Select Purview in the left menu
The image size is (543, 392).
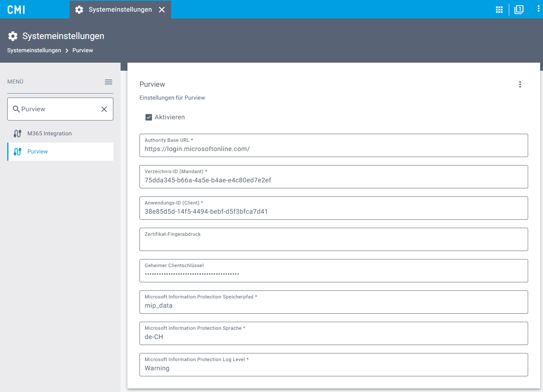click(37, 151)
